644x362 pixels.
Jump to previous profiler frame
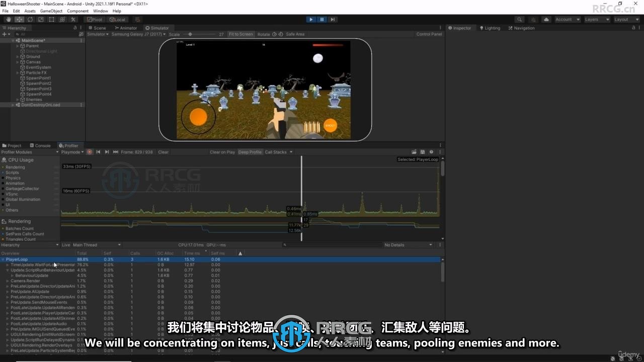[98, 152]
